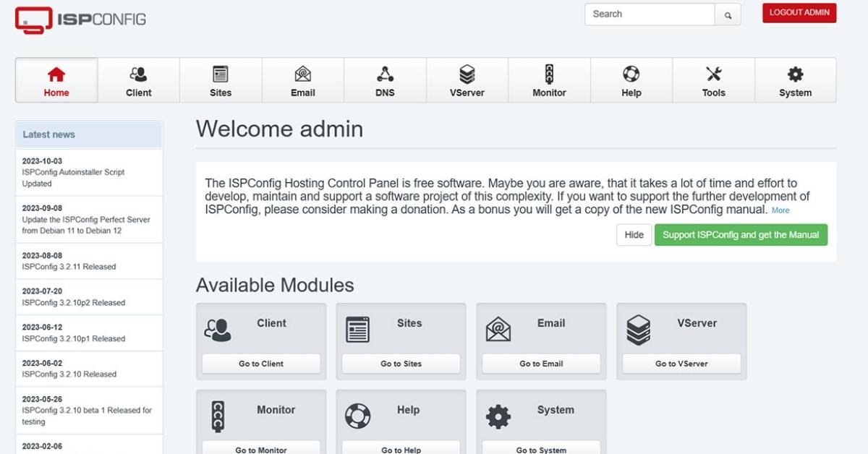
Task: Click the Email icon in Available Modules
Action: pos(498,330)
